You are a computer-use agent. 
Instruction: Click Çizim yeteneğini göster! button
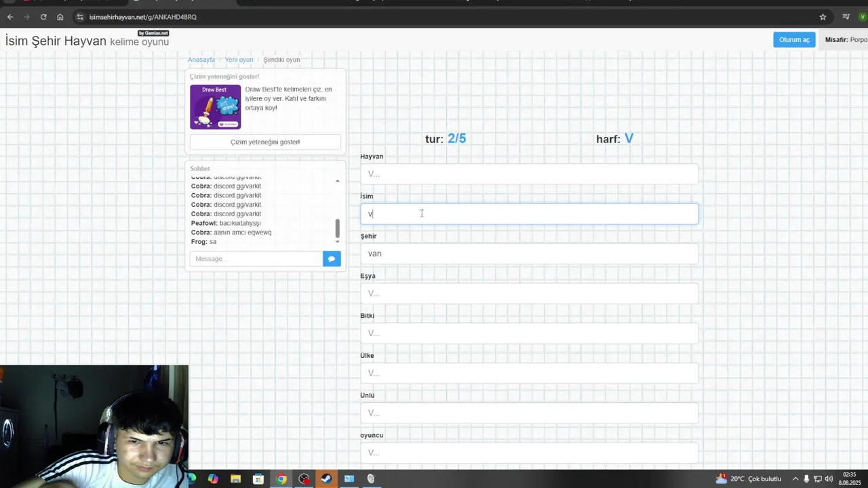(265, 142)
